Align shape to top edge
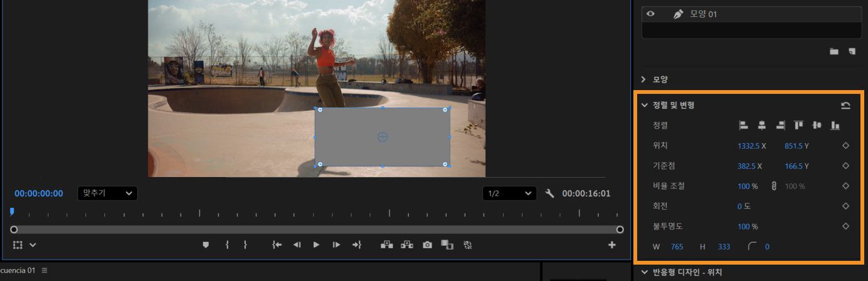Viewport: 868px width, 281px height. (799, 125)
